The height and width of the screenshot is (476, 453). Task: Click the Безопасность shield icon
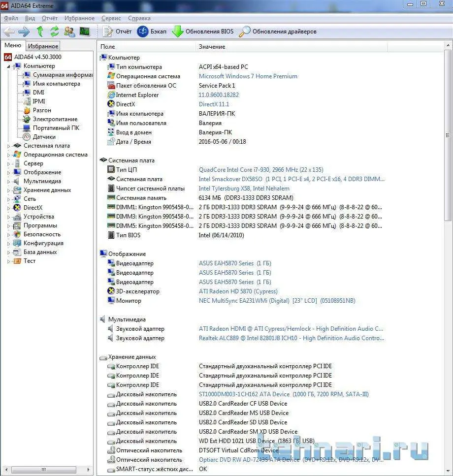[17, 234]
